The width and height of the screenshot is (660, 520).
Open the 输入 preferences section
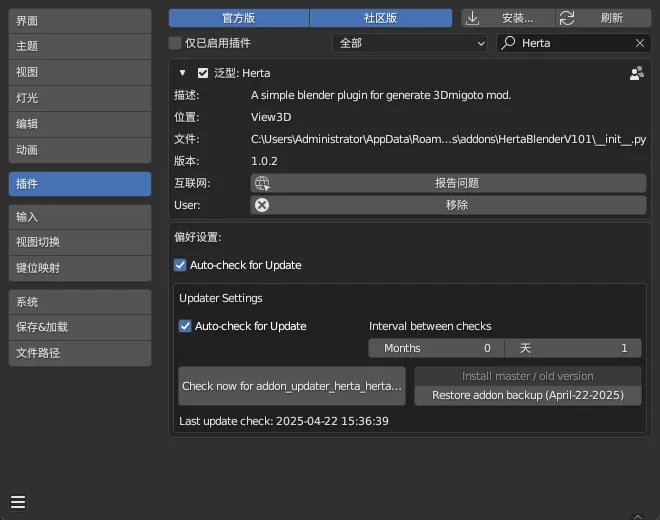point(80,217)
